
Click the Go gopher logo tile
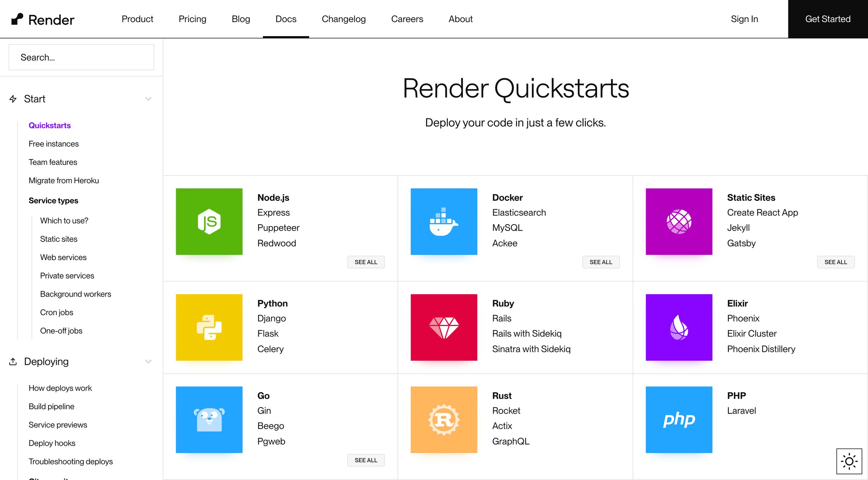[209, 420]
